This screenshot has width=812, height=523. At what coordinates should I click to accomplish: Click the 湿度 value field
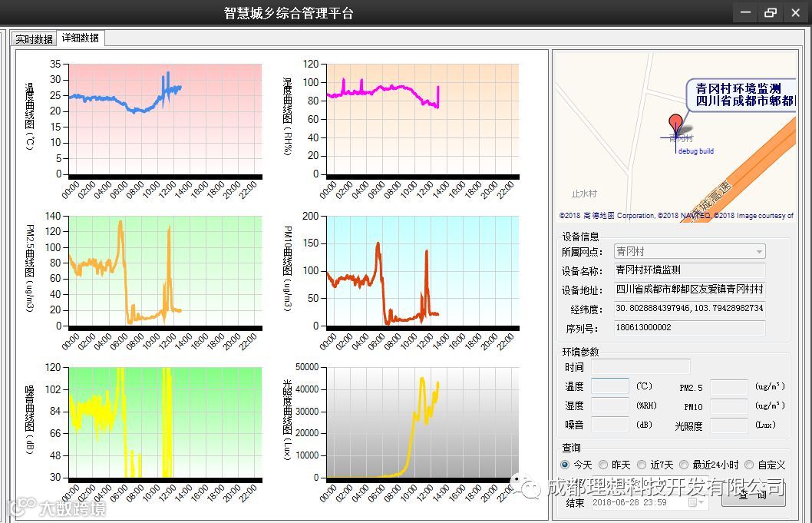610,405
